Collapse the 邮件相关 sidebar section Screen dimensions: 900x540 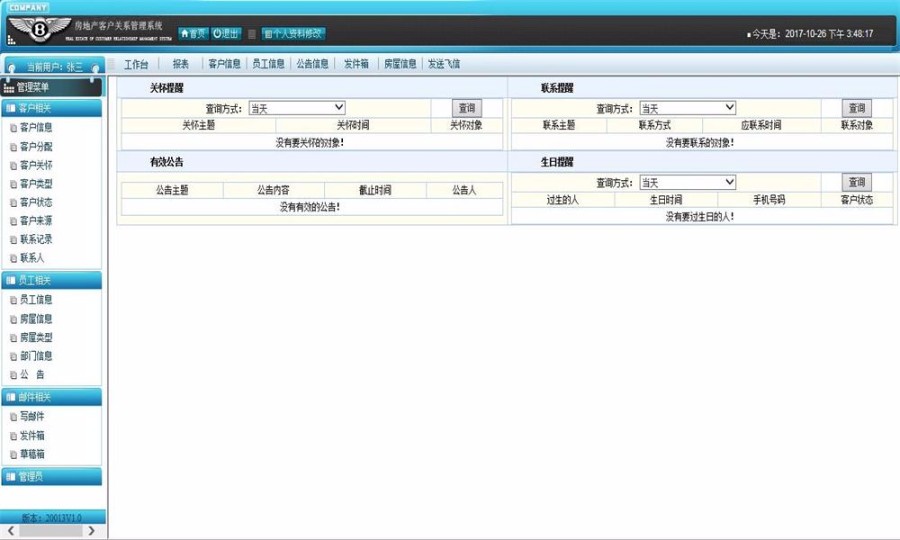52,397
